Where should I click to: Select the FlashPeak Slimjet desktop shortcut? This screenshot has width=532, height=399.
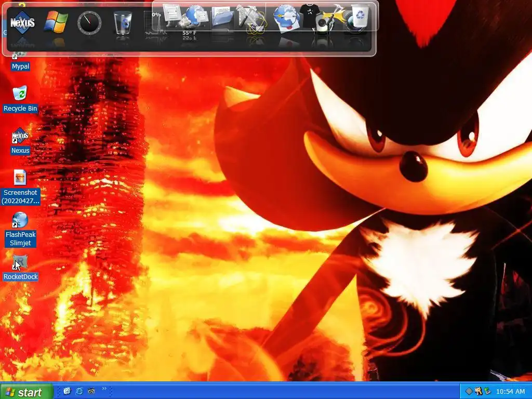click(20, 229)
